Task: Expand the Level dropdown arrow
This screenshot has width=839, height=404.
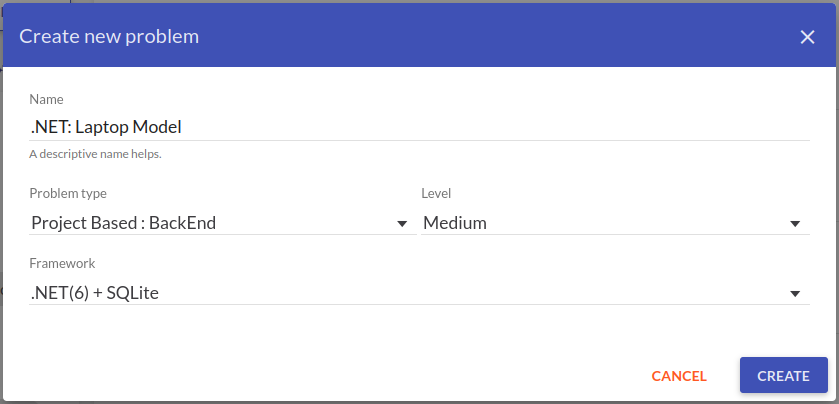Action: [x=795, y=223]
